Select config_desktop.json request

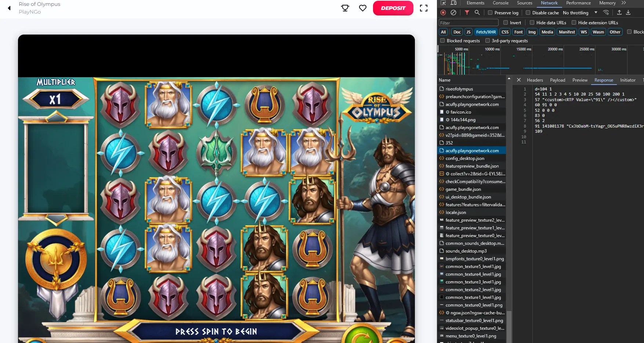pos(472,158)
